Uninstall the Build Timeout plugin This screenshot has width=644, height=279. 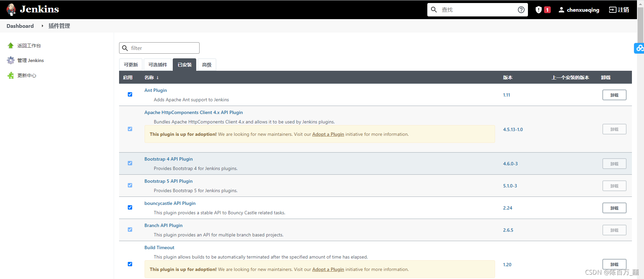(x=614, y=264)
